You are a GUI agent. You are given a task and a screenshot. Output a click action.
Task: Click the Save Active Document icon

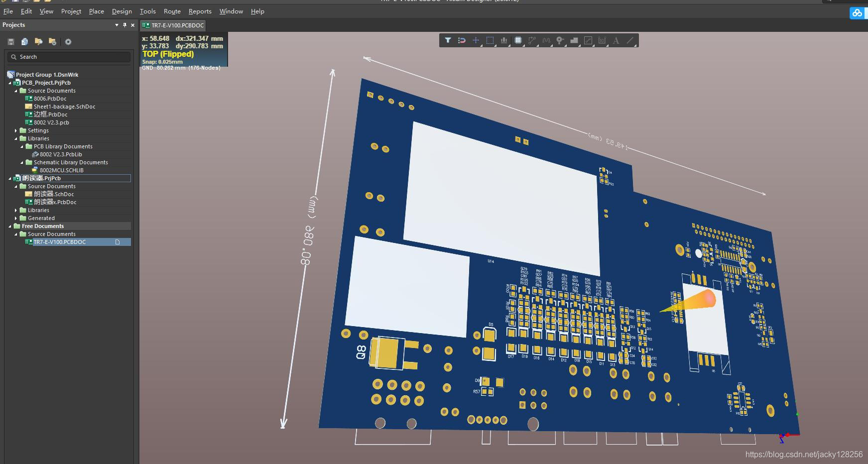pos(11,42)
